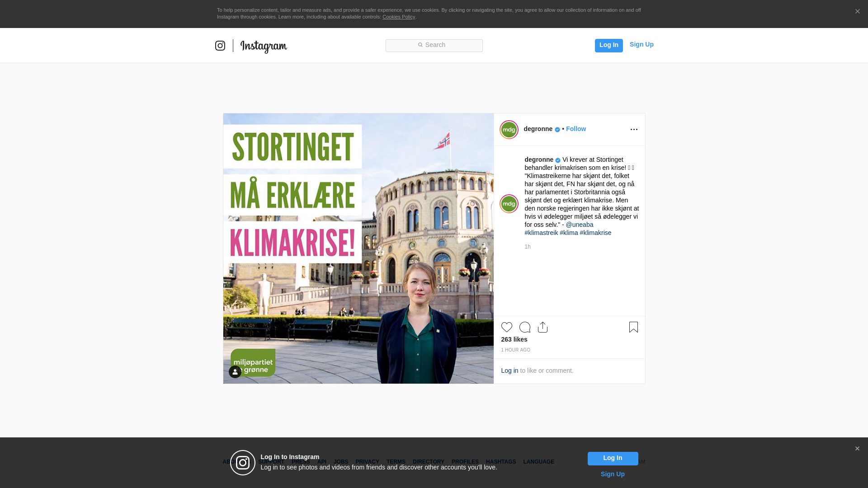
Task: Click Log in to like or comment
Action: click(x=509, y=371)
